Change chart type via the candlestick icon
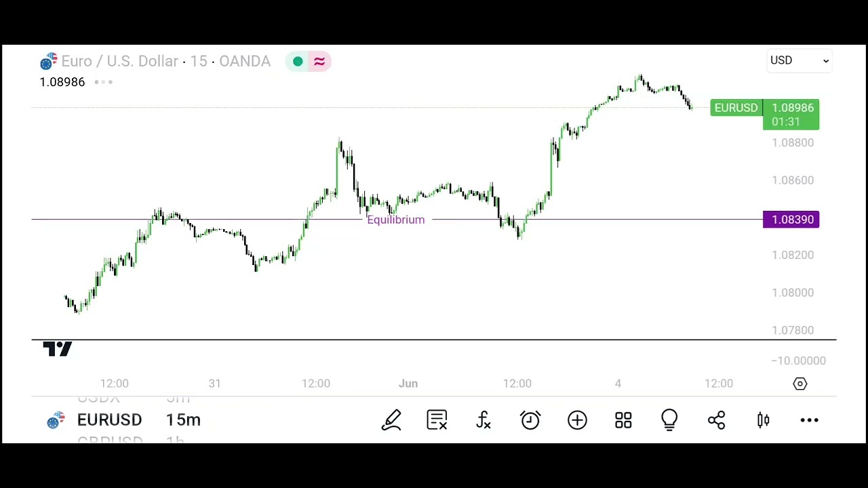Image resolution: width=868 pixels, height=488 pixels. pos(763,420)
